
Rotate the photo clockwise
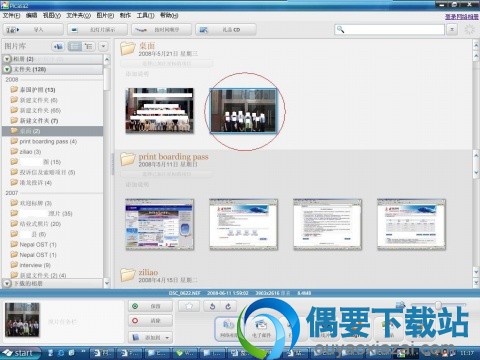tap(228, 306)
